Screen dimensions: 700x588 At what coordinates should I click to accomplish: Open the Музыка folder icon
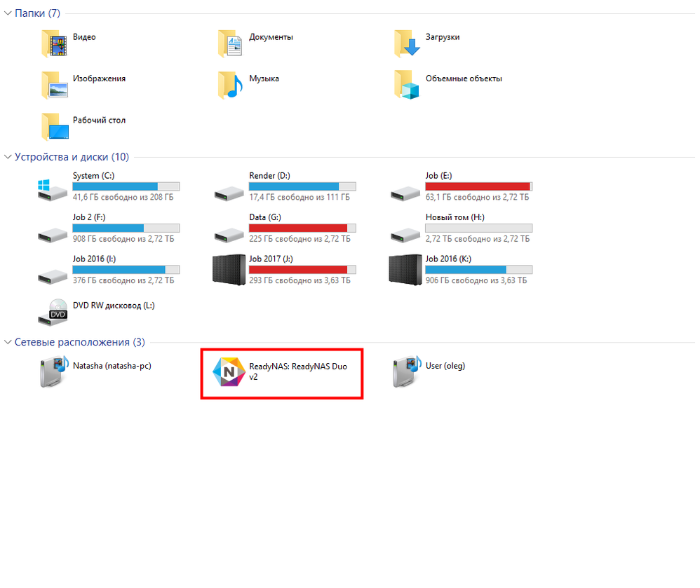(x=230, y=86)
